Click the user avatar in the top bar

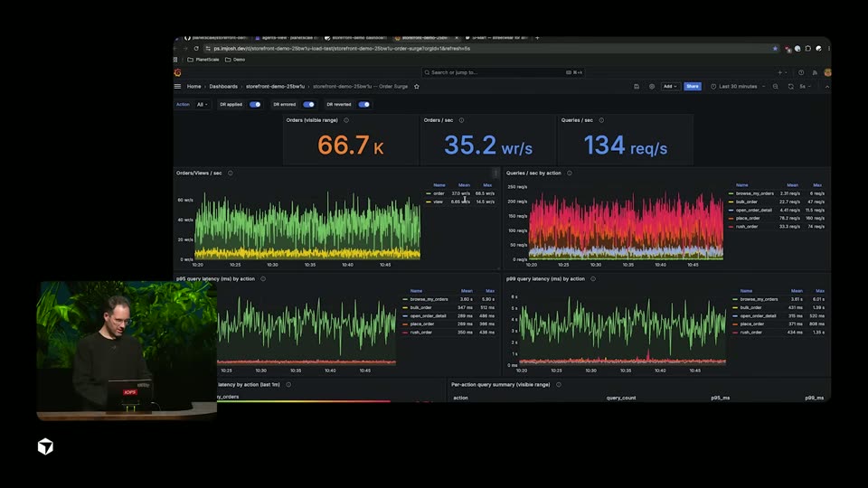coord(827,72)
